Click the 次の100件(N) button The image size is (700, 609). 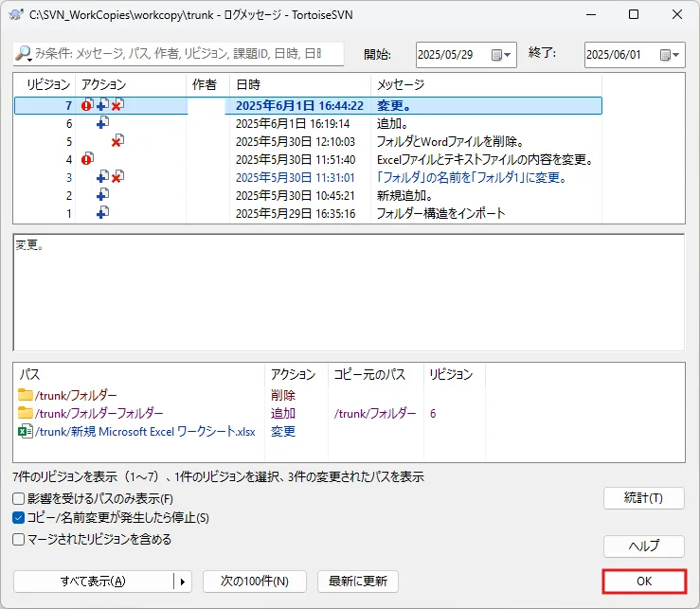pyautogui.click(x=255, y=582)
